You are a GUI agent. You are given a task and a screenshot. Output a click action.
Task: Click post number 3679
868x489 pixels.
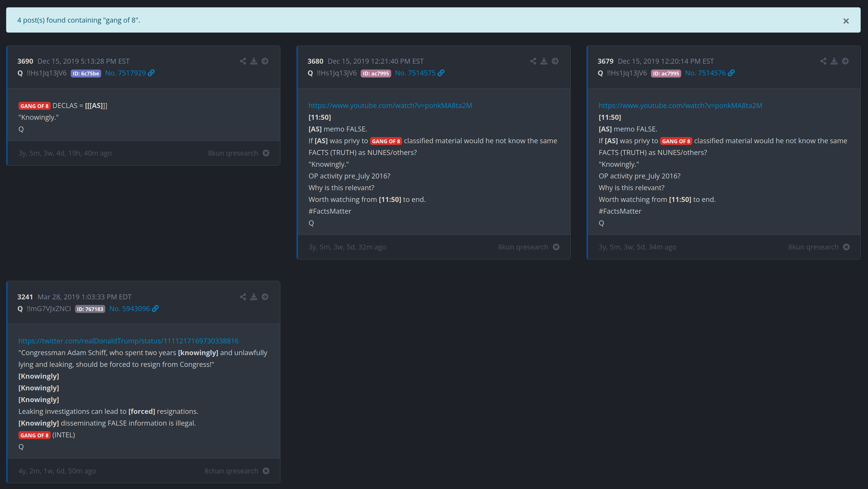click(606, 61)
